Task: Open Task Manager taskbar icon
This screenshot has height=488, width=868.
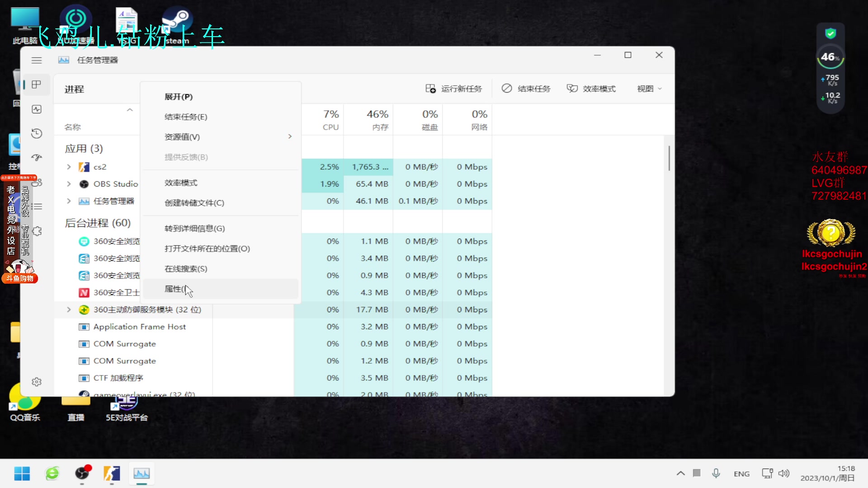Action: 142,474
